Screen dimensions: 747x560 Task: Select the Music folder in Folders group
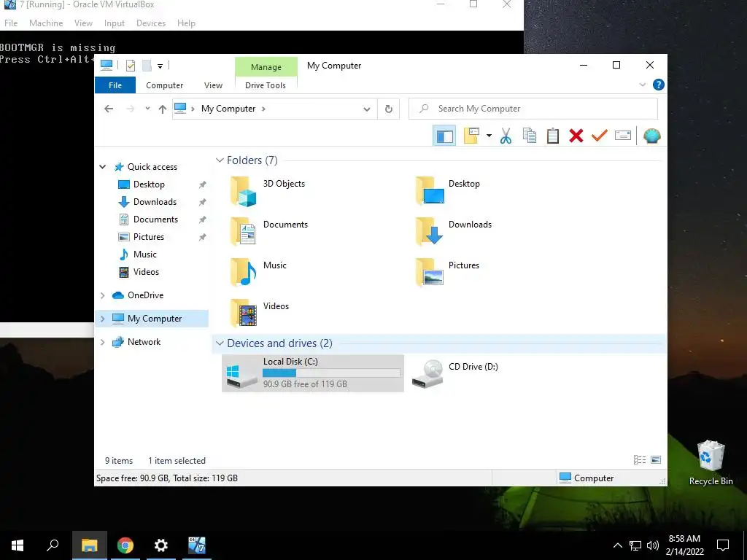[x=259, y=272]
